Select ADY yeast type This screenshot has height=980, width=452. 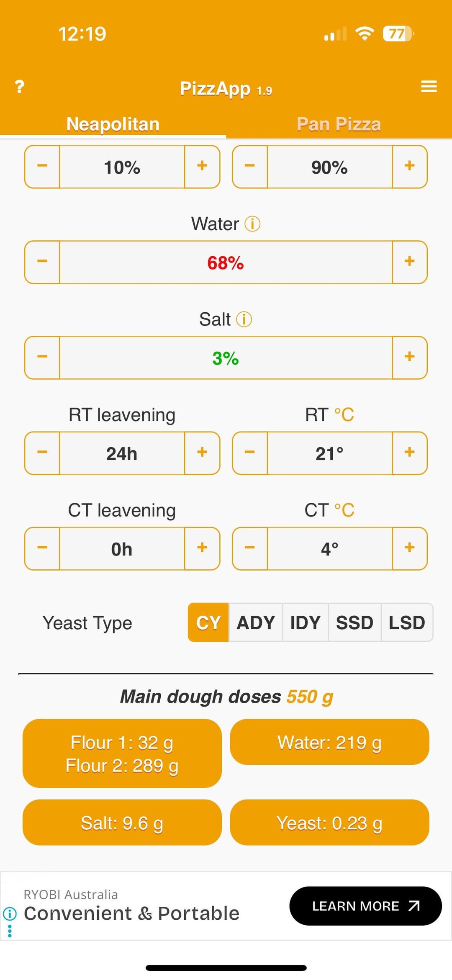[x=255, y=622]
